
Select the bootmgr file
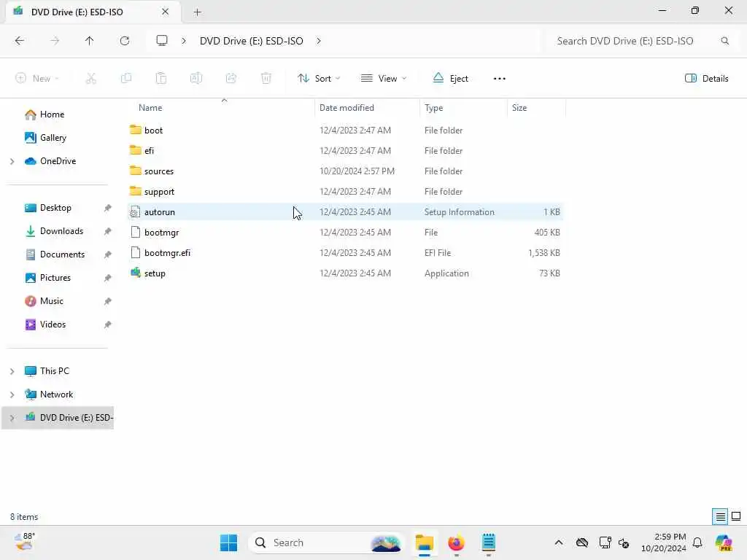tap(345, 233)
